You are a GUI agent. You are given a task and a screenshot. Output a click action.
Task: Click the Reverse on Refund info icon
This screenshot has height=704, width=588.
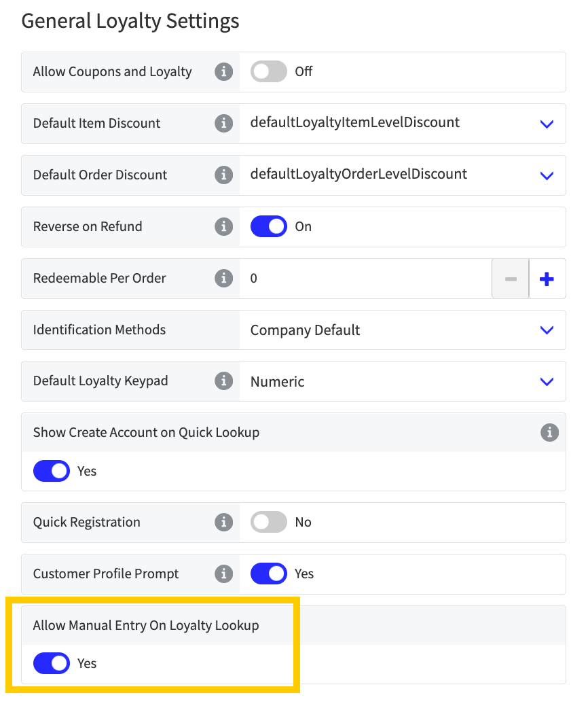[224, 226]
